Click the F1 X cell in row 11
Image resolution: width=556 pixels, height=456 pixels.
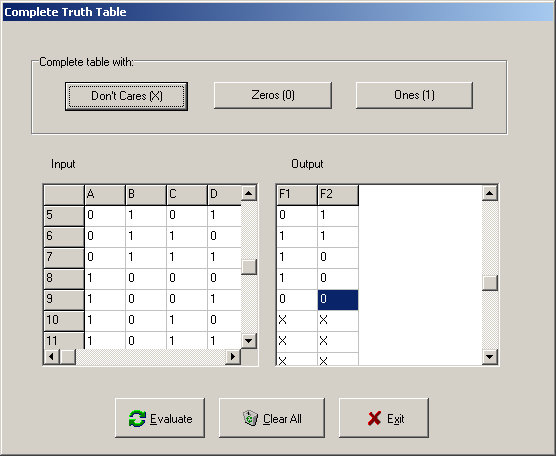(297, 341)
